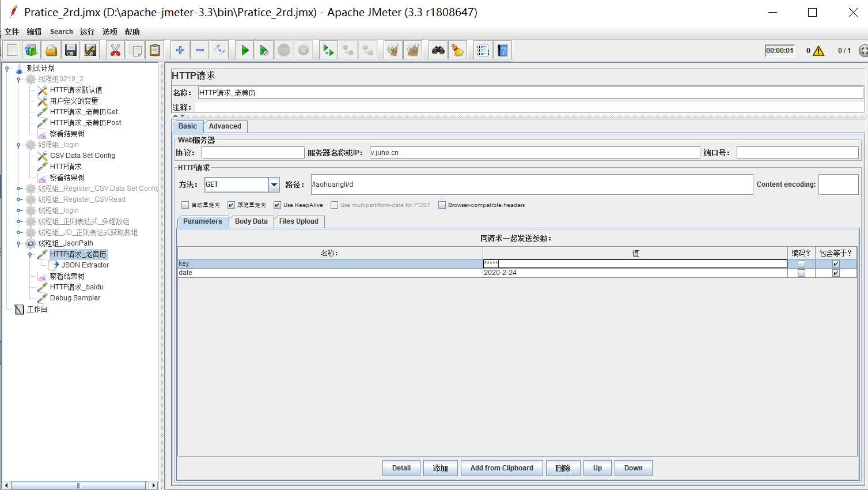The width and height of the screenshot is (868, 490).
Task: Click the 删除 button
Action: 563,468
